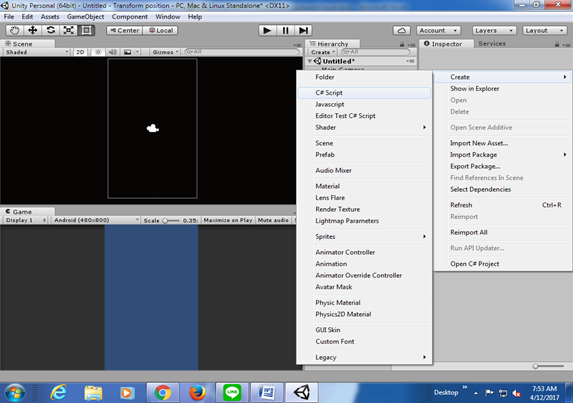Toggle scene audio speaker icon
This screenshot has width=573, height=403.
click(113, 52)
